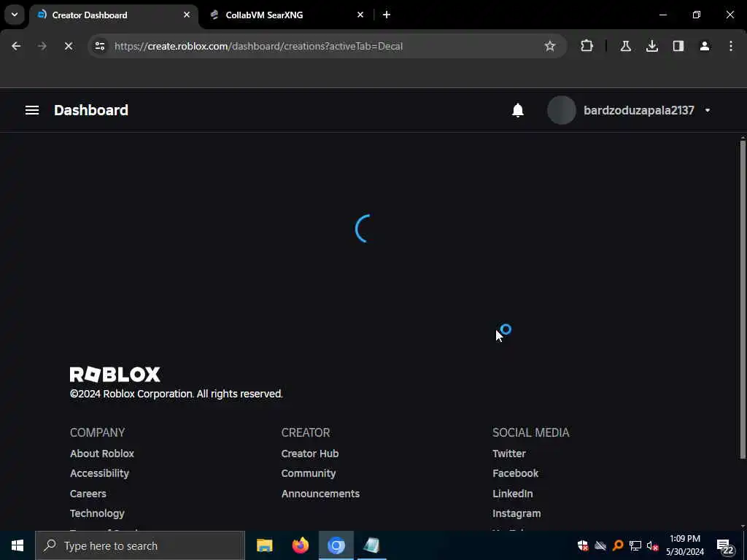747x560 pixels.
Task: Open the Community footer link
Action: 309,473
